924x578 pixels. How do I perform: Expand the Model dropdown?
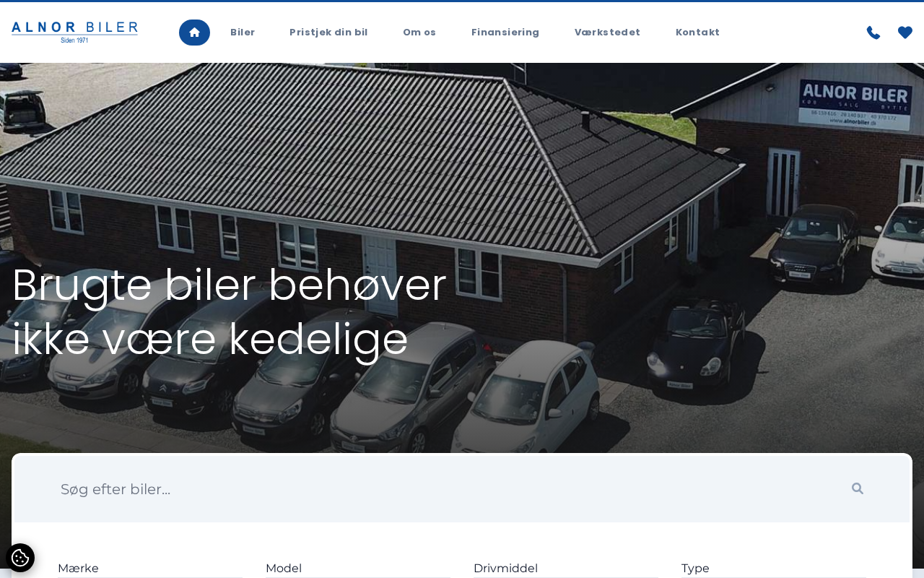click(x=358, y=569)
